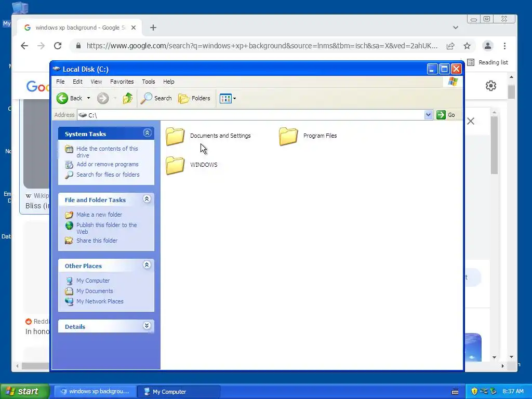Viewport: 532px width, 399px height.
Task: Click Add or remove programs link
Action: click(x=108, y=165)
